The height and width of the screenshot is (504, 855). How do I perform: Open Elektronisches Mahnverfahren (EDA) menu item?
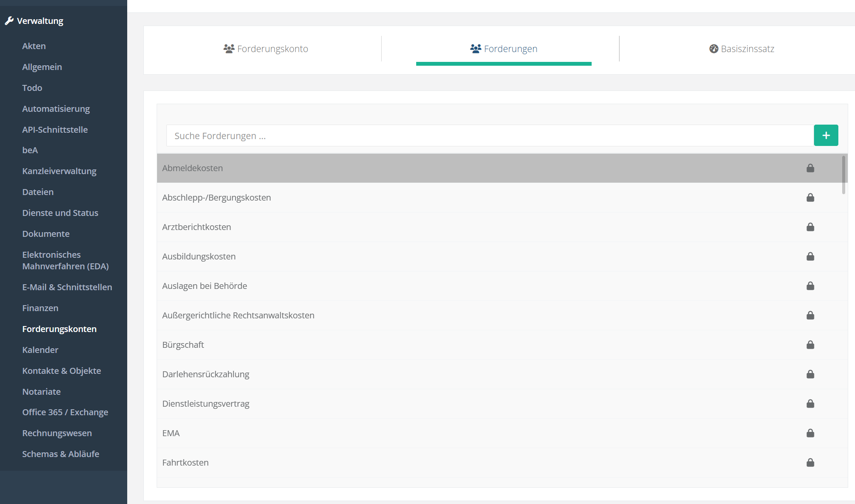point(65,260)
